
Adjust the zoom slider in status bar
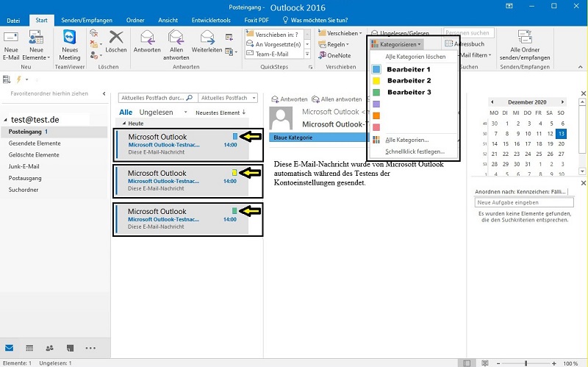[x=526, y=363]
